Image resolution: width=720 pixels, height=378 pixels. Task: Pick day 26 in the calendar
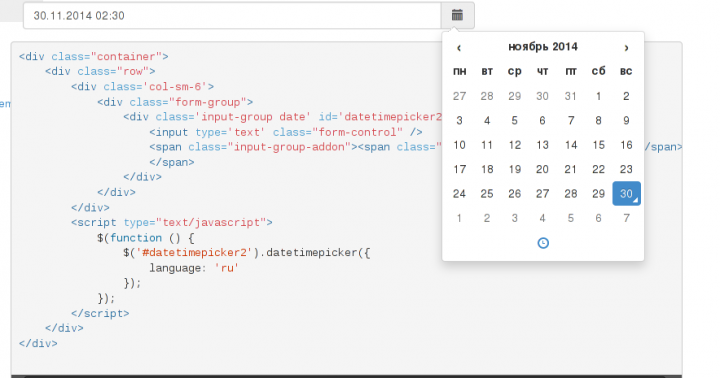tap(515, 193)
